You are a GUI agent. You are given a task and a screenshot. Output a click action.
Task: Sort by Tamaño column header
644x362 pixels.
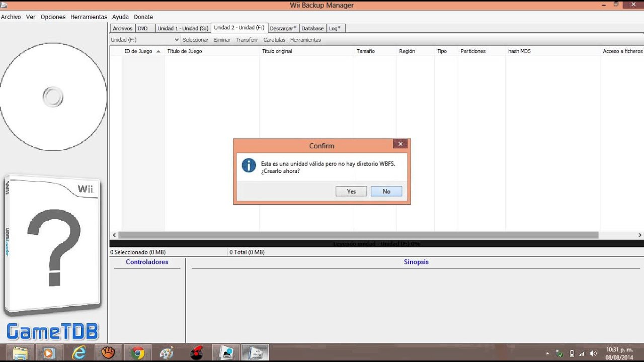(x=375, y=51)
